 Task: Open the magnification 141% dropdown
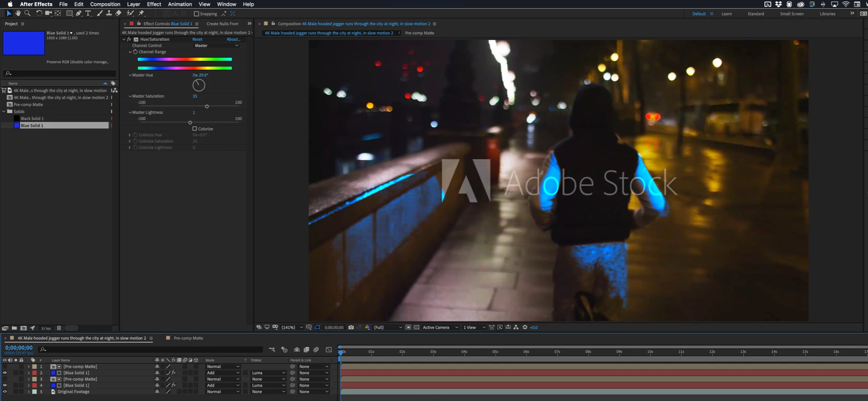292,327
